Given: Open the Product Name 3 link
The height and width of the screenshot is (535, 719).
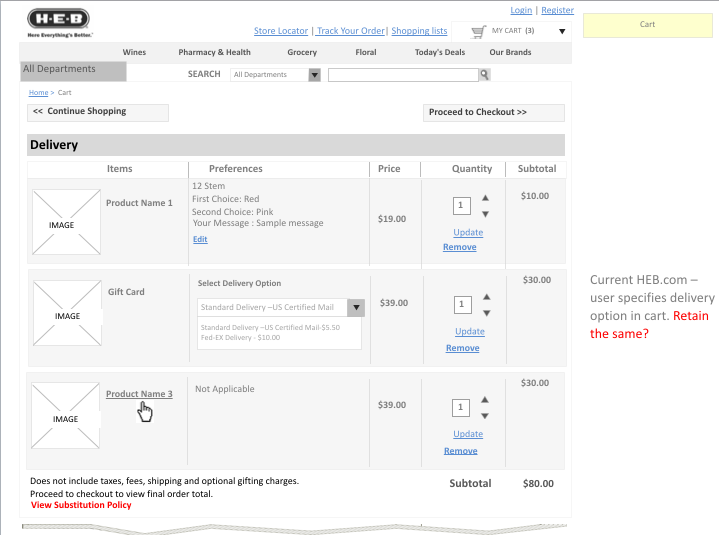Looking at the screenshot, I should (x=139, y=394).
